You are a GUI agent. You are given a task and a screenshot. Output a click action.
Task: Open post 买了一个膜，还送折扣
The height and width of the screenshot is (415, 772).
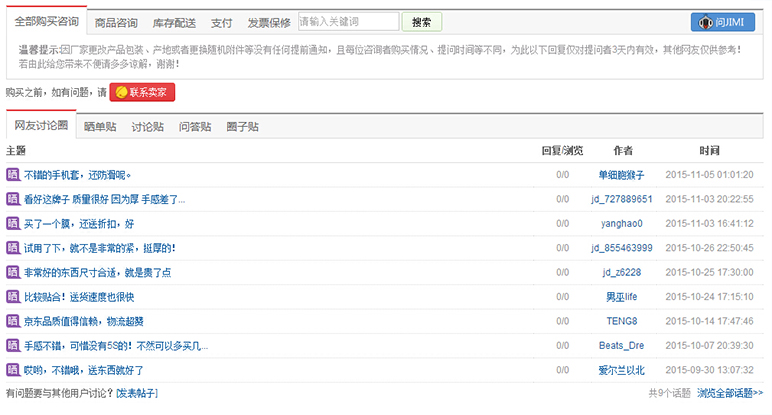point(79,224)
